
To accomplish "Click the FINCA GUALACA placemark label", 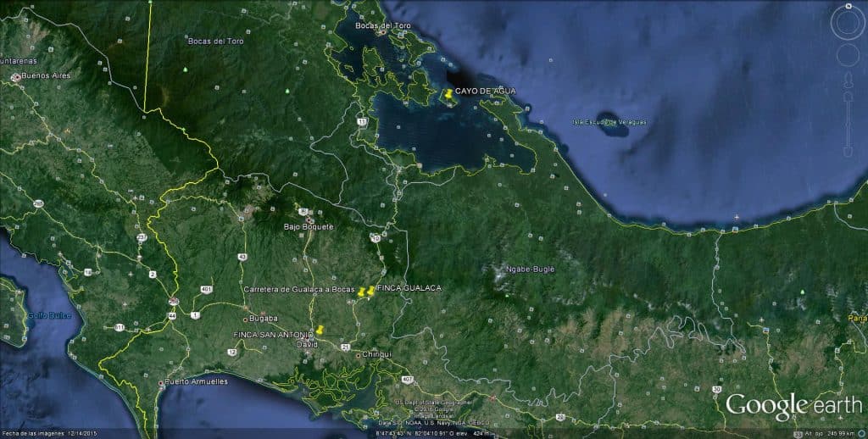I will pyautogui.click(x=409, y=288).
